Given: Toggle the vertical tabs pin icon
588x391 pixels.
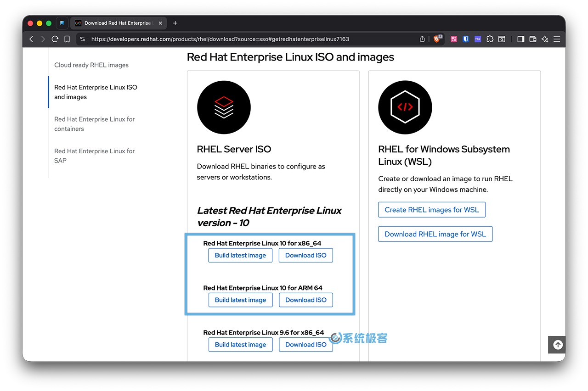Looking at the screenshot, I should click(62, 23).
